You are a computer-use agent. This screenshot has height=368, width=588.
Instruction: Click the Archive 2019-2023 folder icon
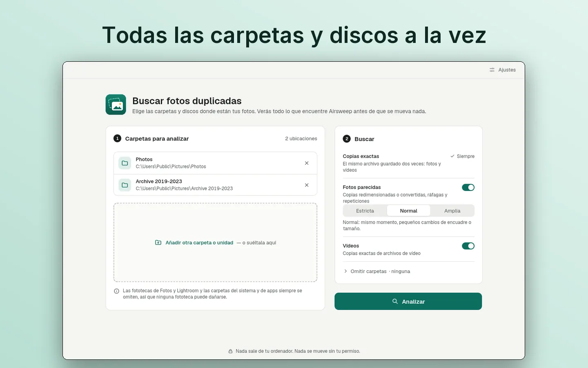(x=125, y=185)
